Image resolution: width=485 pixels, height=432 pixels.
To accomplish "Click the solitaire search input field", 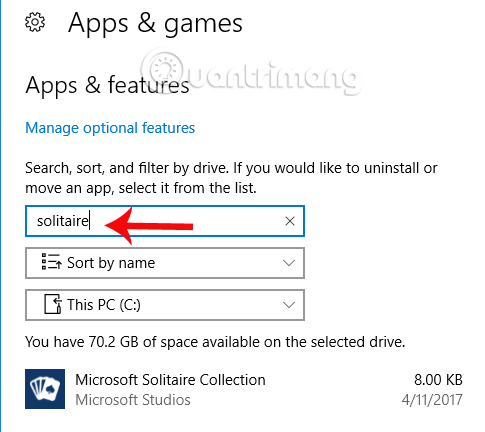I will 165,221.
